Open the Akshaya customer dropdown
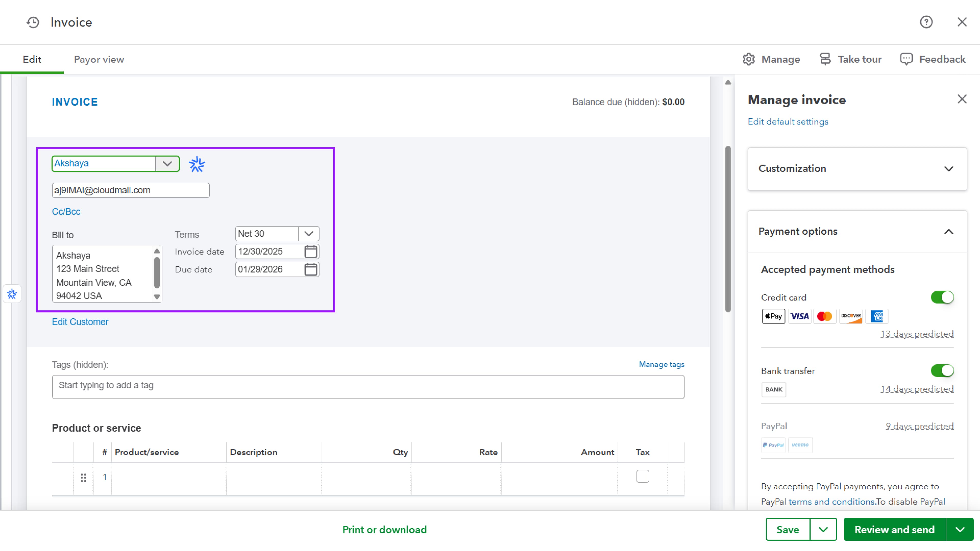The image size is (980, 551). pos(167,164)
